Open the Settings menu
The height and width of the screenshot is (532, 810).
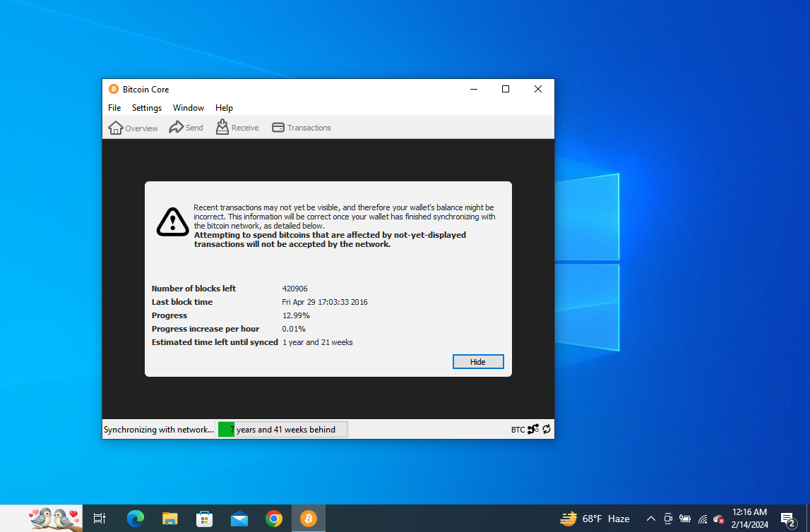(147, 108)
